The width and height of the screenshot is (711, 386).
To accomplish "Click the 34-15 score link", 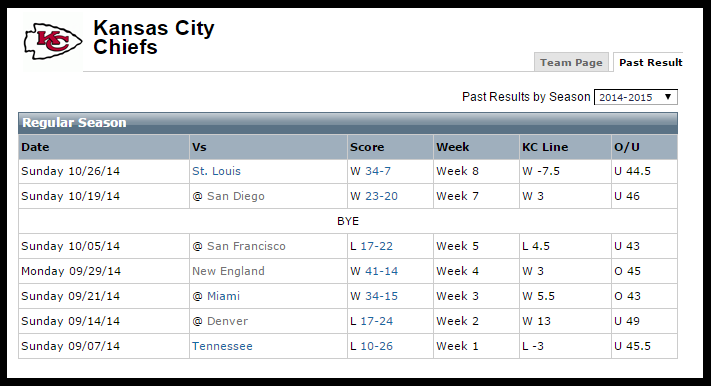I will 381,296.
